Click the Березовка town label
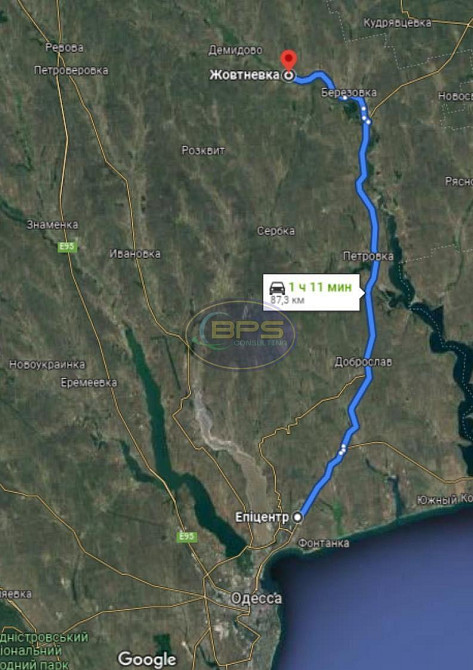This screenshot has height=670, width=473. 349,92
